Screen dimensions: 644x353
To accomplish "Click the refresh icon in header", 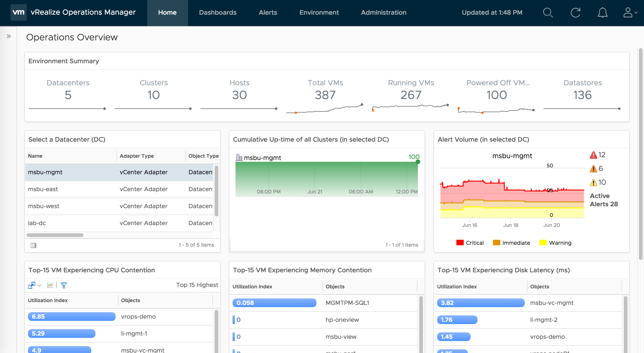I will [x=575, y=12].
